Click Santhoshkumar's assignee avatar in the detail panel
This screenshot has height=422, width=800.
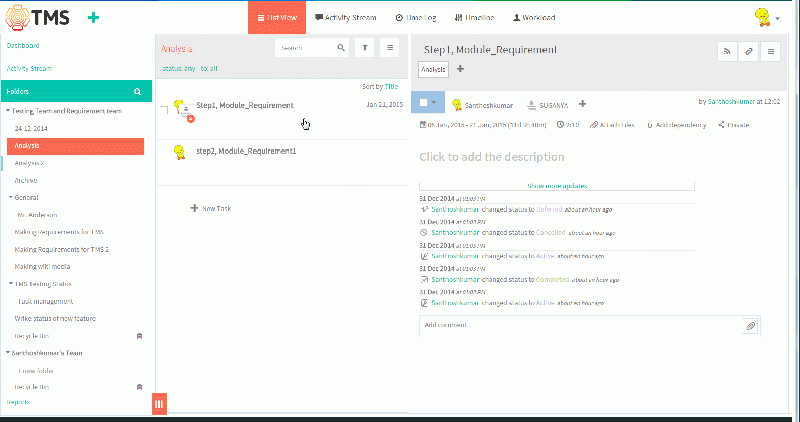[457, 105]
